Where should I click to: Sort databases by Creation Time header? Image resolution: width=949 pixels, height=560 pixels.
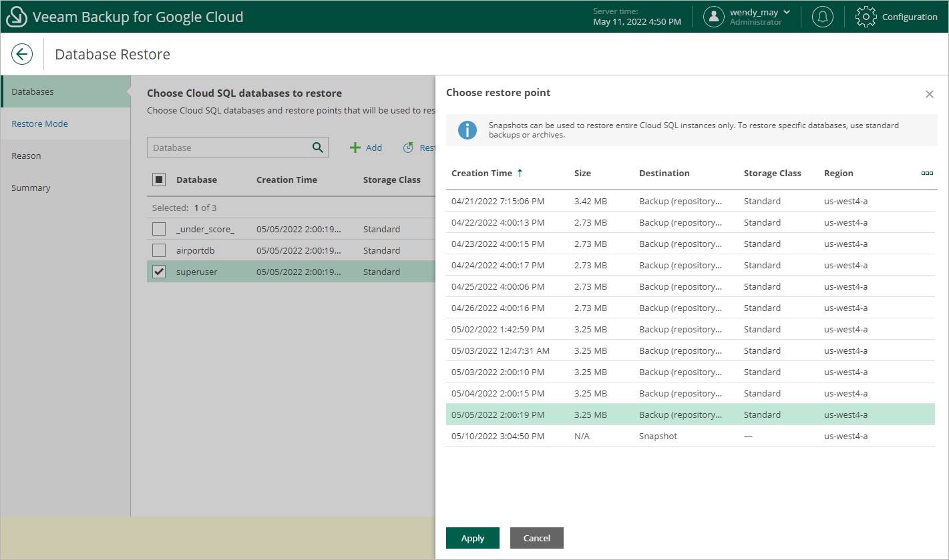pyautogui.click(x=287, y=180)
